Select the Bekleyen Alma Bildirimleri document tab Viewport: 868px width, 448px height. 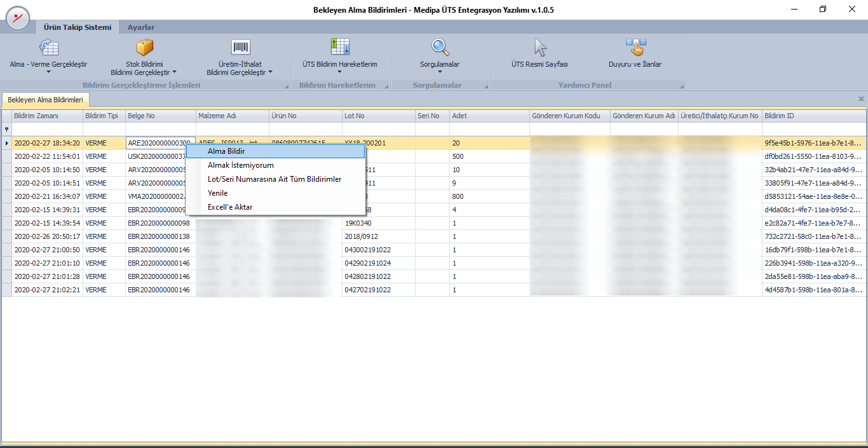tap(45, 100)
